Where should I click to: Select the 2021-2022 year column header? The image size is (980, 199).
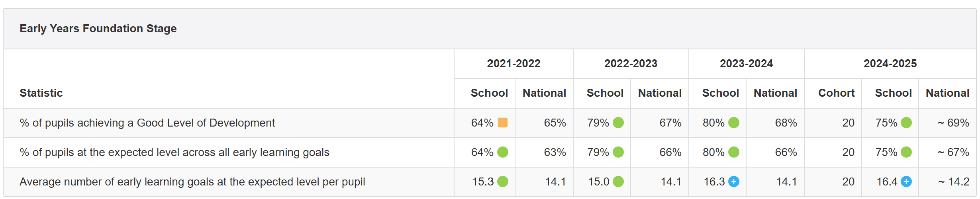point(514,63)
